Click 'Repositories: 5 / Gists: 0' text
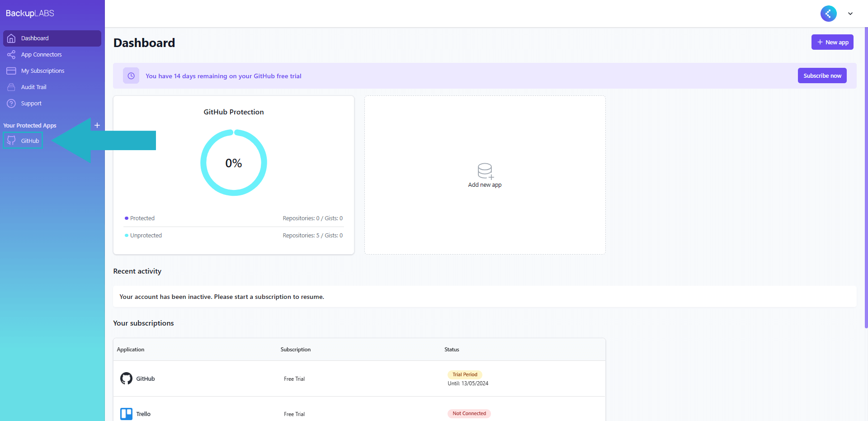The image size is (868, 421). coord(313,236)
